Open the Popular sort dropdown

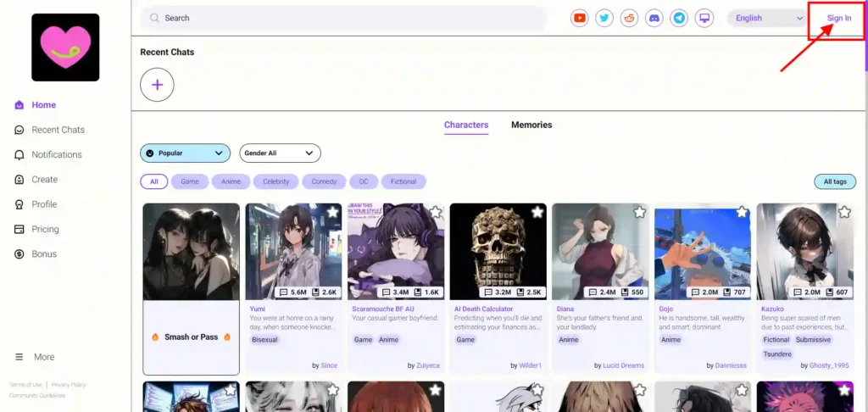[185, 153]
